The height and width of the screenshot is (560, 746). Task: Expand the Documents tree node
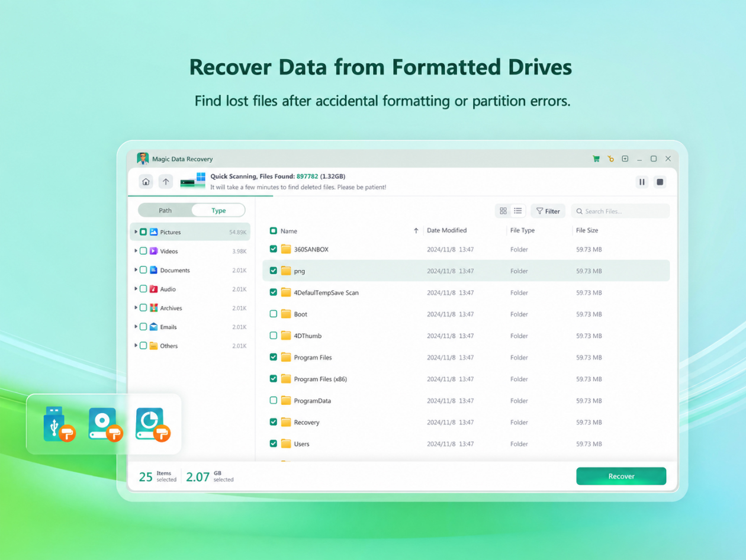click(x=136, y=270)
